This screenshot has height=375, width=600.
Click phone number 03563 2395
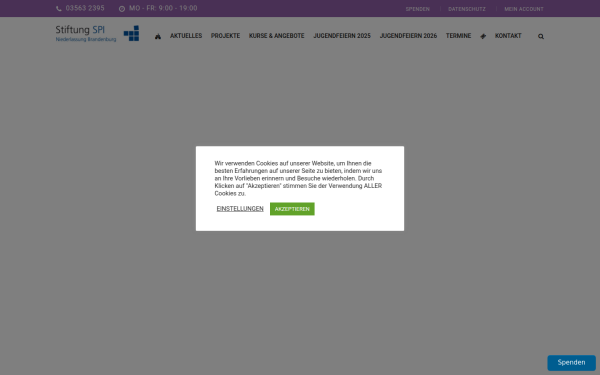click(85, 8)
